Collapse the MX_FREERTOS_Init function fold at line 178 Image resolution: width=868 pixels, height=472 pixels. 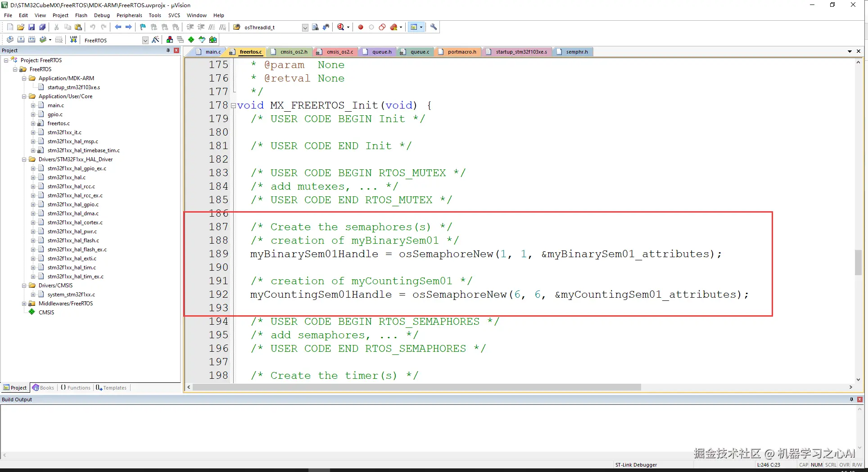click(x=233, y=105)
